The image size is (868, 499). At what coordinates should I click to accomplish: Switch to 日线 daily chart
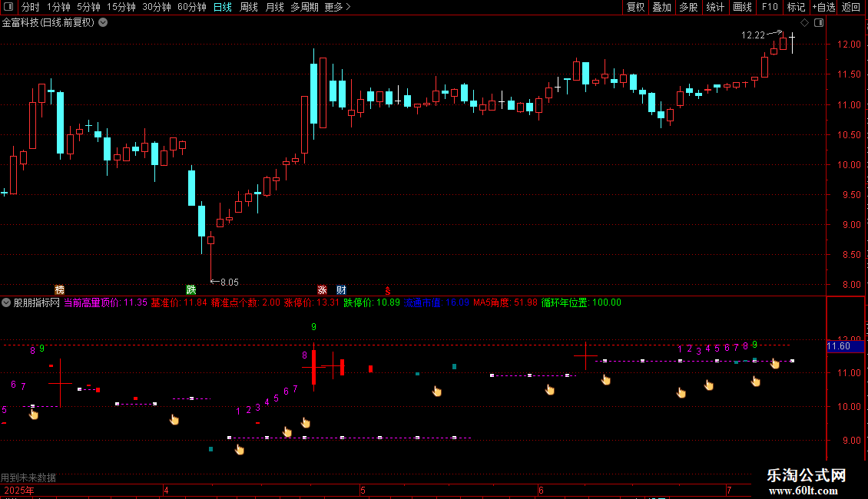pyautogui.click(x=223, y=7)
